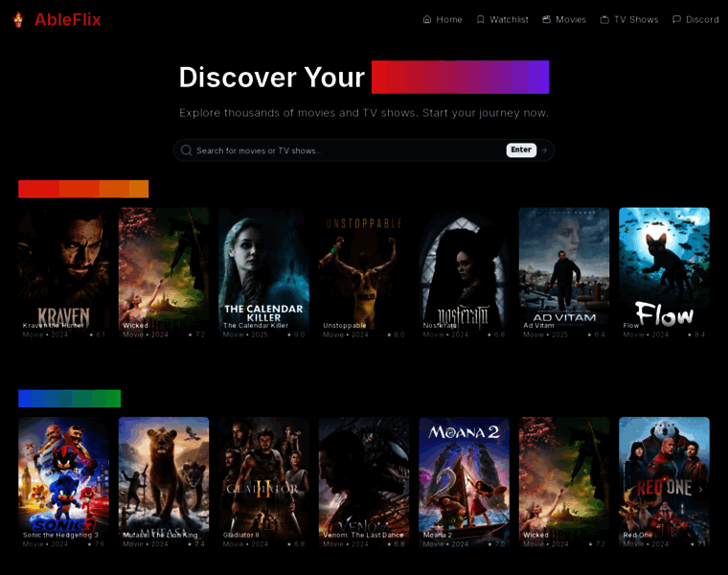Screen dimensions: 728x575
Task: Open the Sonic the Hedgehog 3 card
Action: (63, 484)
